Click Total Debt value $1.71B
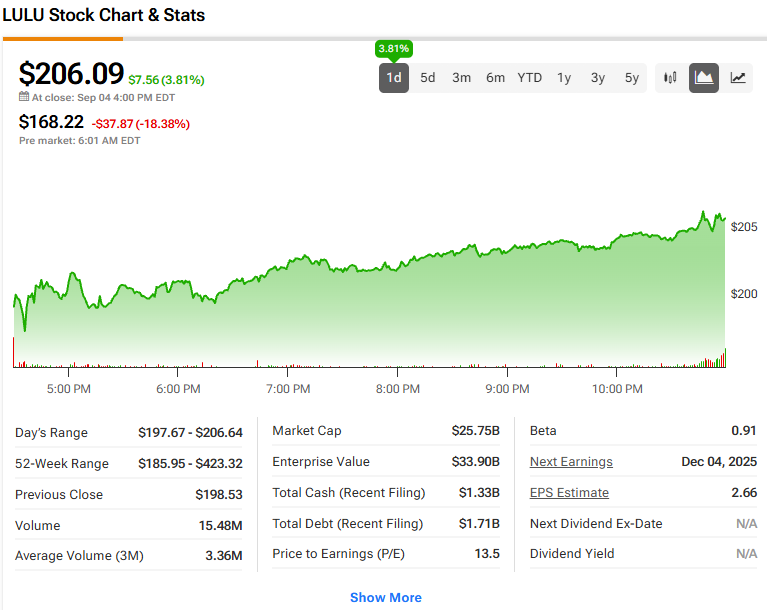Screen dimensions: 767x610 coord(479,523)
